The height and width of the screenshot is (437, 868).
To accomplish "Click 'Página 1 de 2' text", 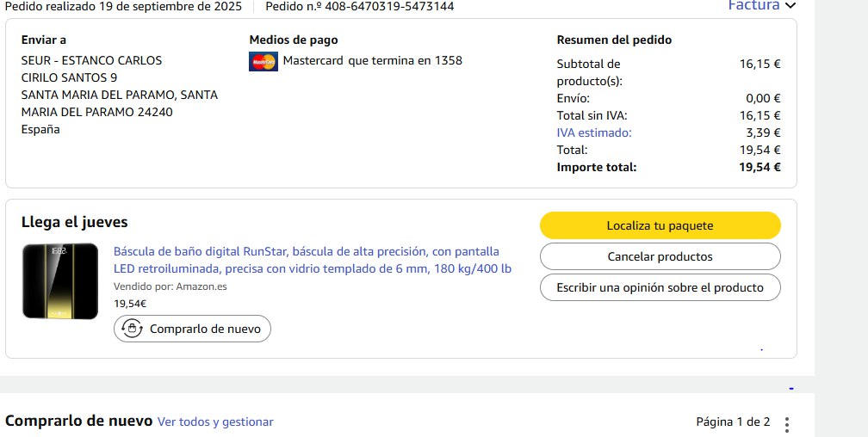I will pyautogui.click(x=733, y=422).
